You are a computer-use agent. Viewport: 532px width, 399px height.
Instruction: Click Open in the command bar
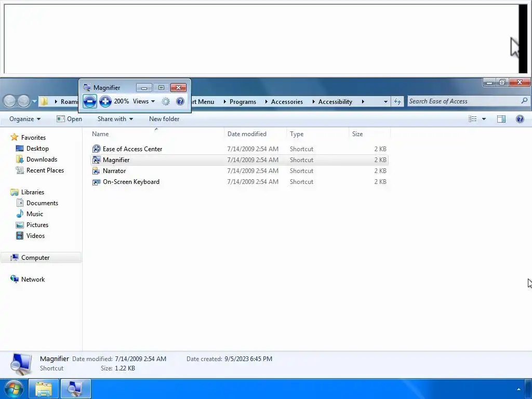69,119
